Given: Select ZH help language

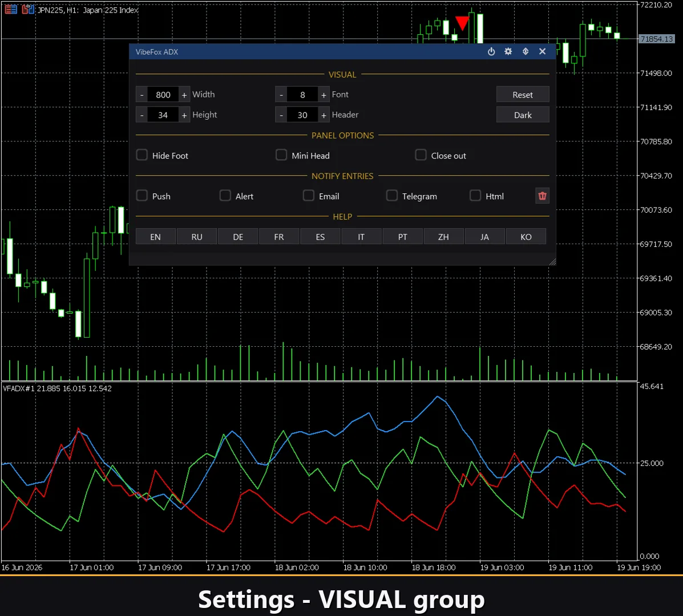Looking at the screenshot, I should 443,236.
